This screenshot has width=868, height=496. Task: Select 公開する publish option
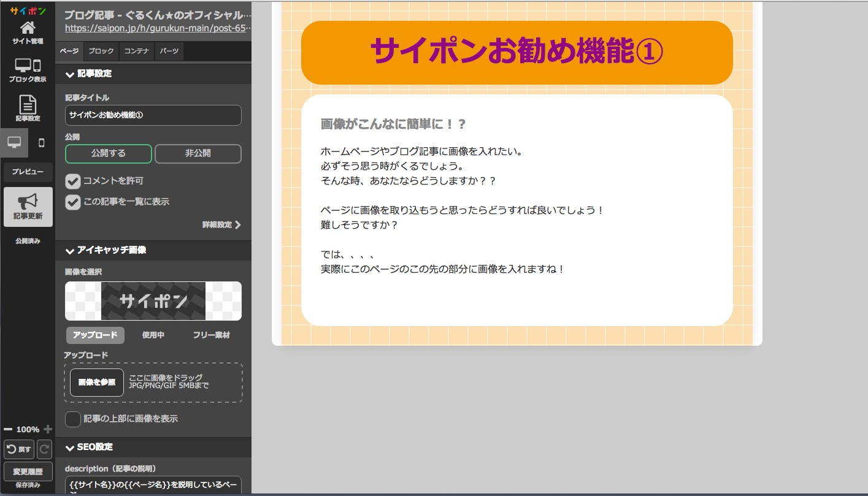pyautogui.click(x=109, y=153)
